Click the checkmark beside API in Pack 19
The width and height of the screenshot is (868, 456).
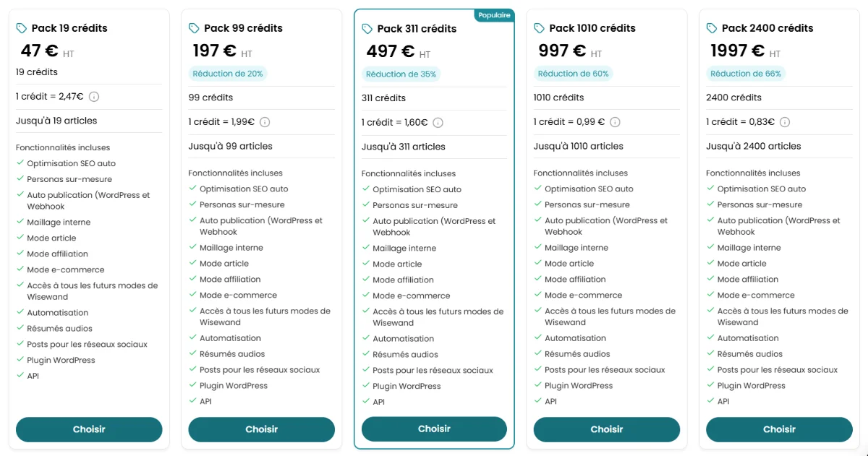(x=19, y=376)
